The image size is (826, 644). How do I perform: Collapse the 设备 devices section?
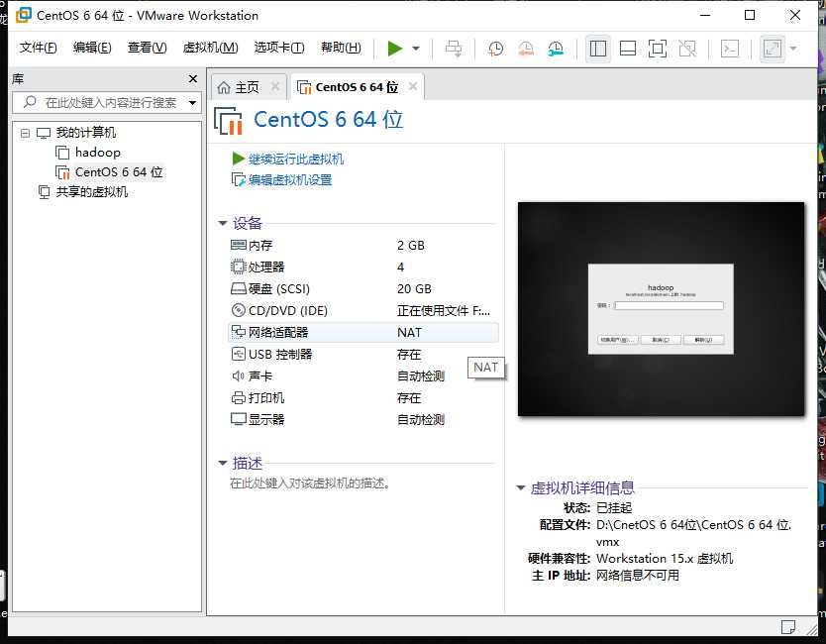tap(222, 224)
